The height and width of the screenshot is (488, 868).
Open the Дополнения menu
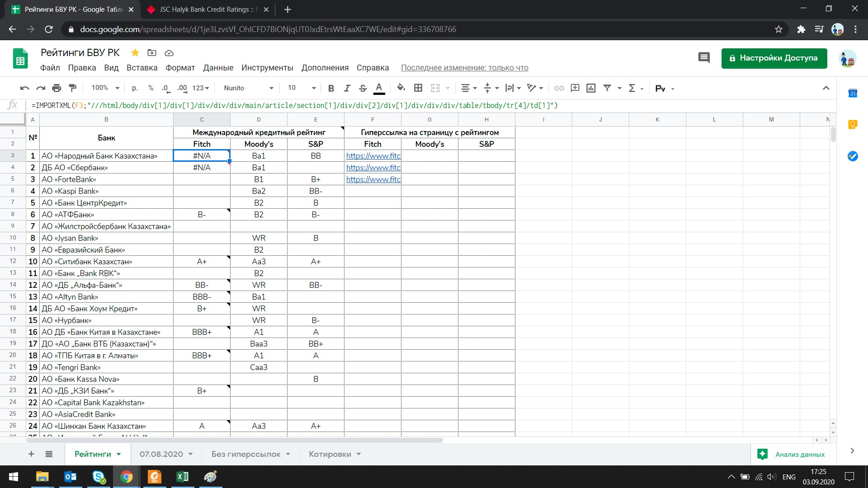(325, 68)
